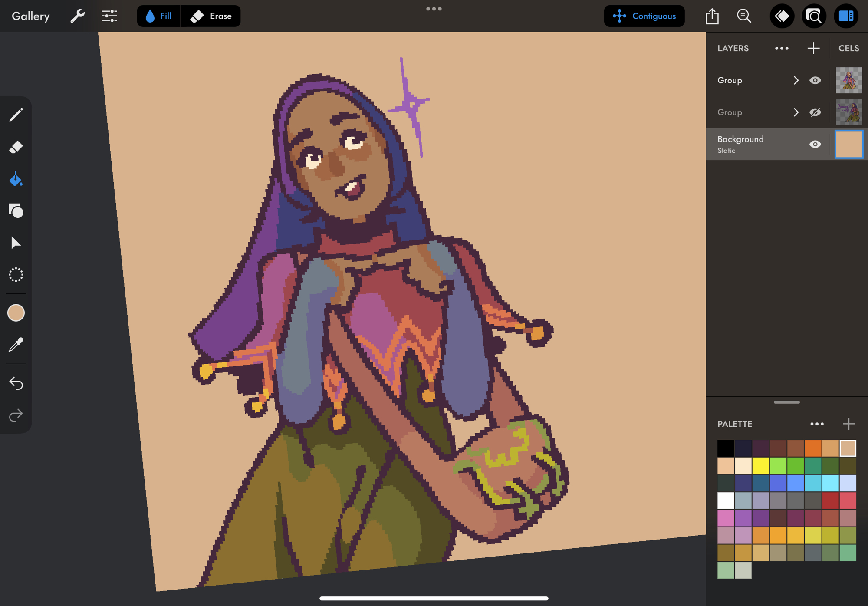Hide the top visible Group layer
868x606 pixels.
(815, 80)
